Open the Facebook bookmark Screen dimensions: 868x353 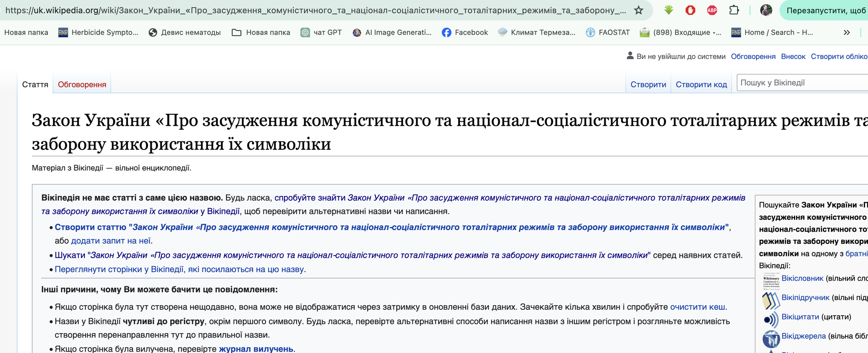pyautogui.click(x=465, y=33)
